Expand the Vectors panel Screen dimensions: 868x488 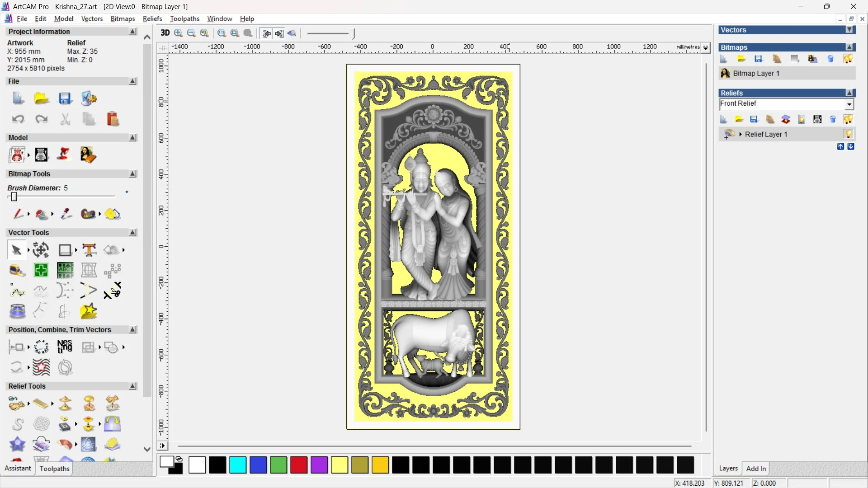pos(849,30)
